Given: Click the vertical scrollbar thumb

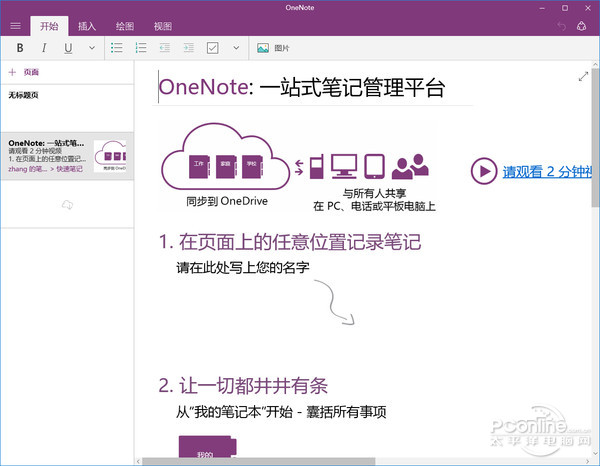Looking at the screenshot, I should click(x=595, y=138).
